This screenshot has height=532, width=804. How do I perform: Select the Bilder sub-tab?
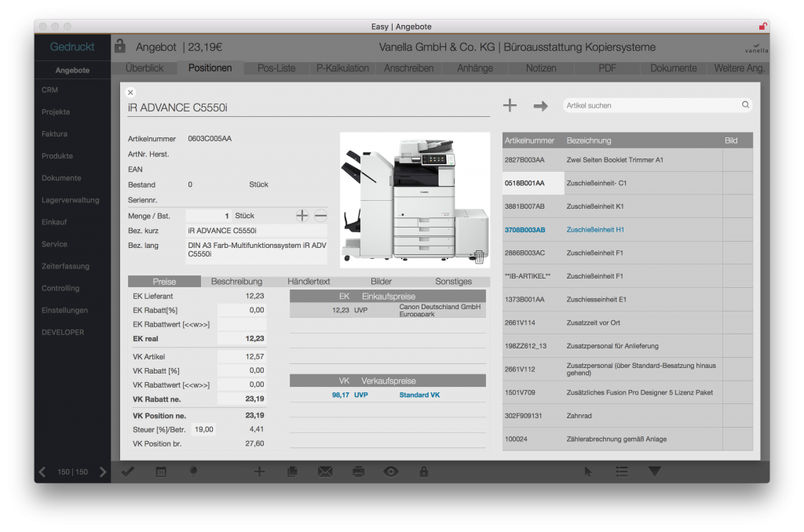(x=381, y=282)
